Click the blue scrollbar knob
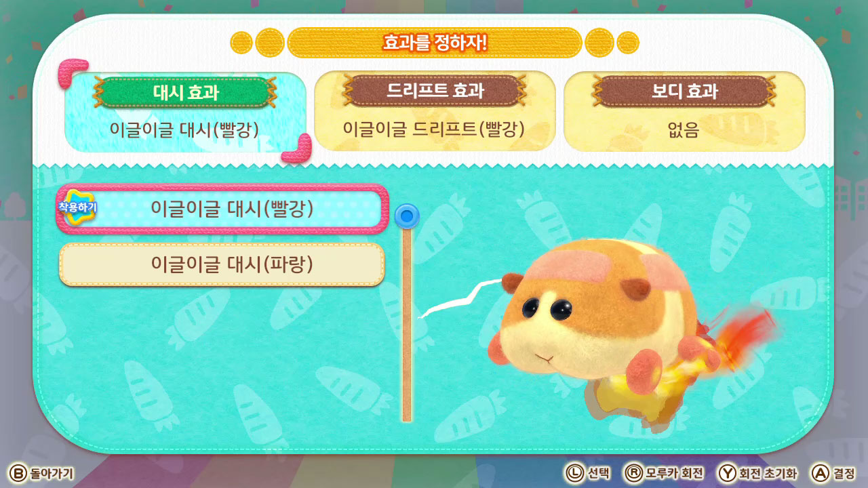 (x=407, y=216)
